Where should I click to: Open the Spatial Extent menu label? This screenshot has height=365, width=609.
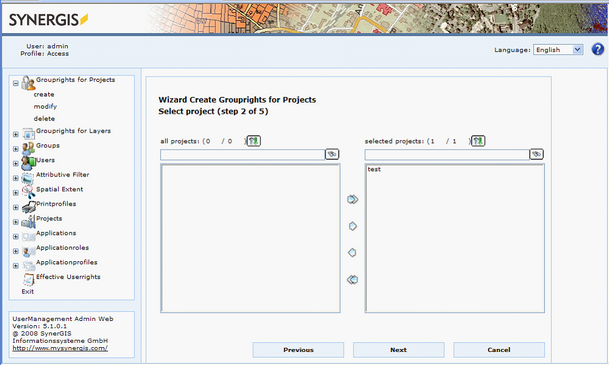tap(59, 189)
